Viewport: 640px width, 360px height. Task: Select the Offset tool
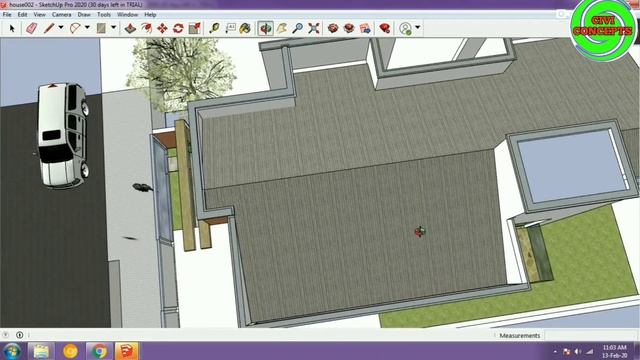[x=146, y=28]
